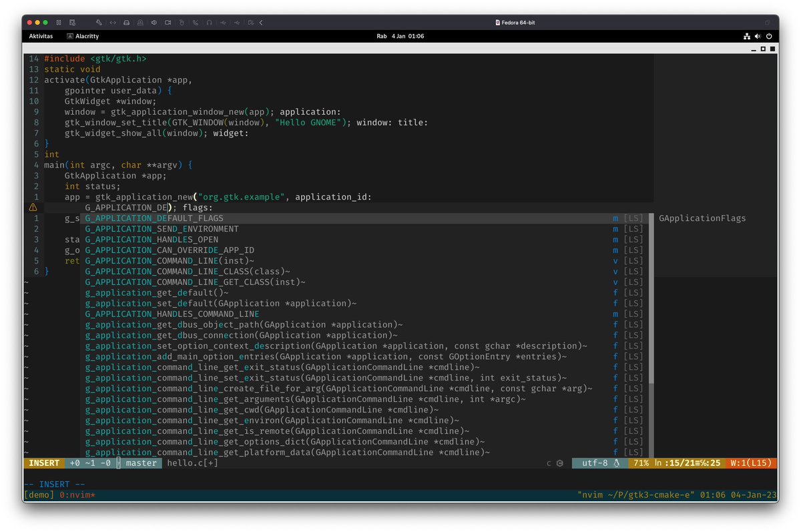Open GNOME power menu icon
Screen dimensions: 801x532
click(x=769, y=36)
